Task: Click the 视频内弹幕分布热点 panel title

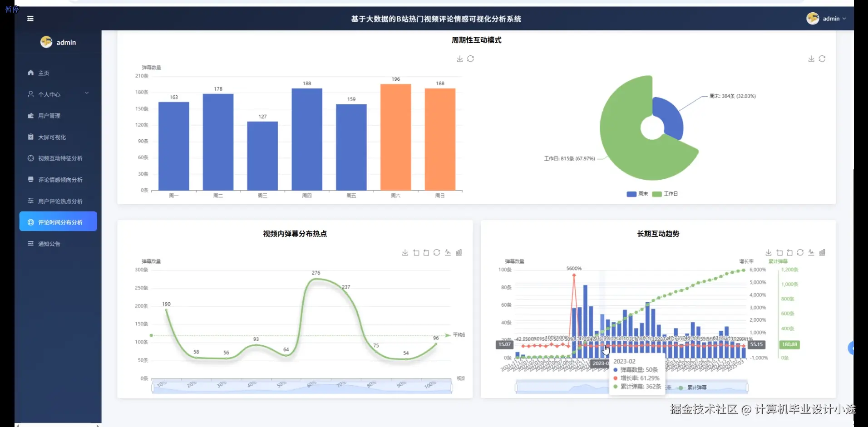Action: [295, 234]
